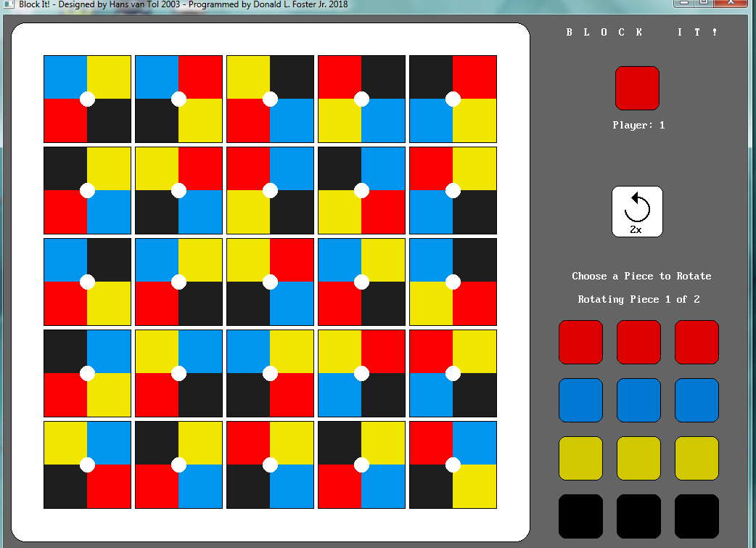756x548 pixels.
Task: Select the last yellow piece in the tray
Action: tap(697, 458)
